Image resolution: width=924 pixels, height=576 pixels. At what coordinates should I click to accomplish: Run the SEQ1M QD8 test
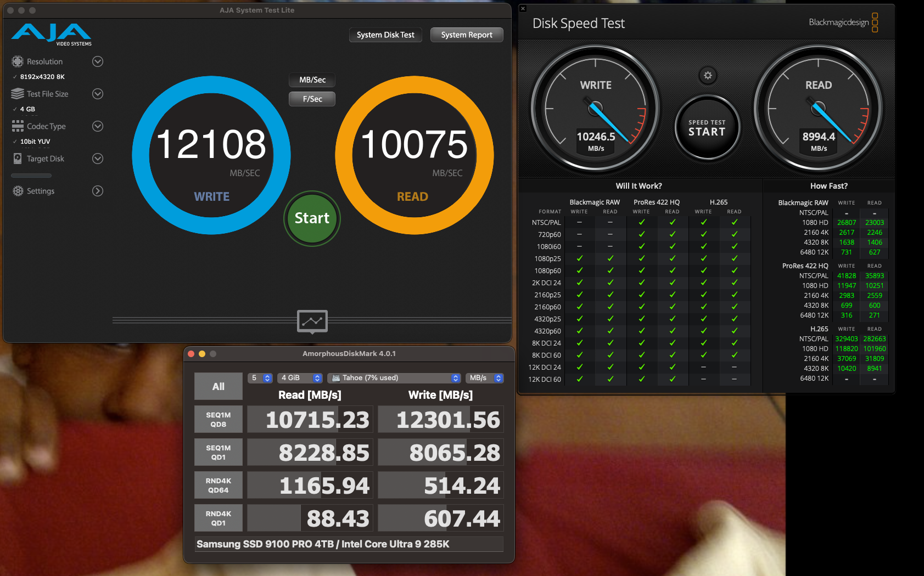point(219,420)
